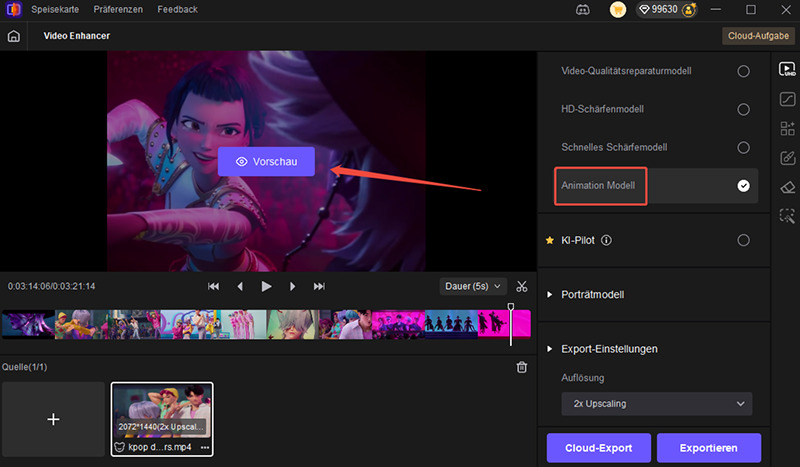
Task: Jump to the start of the video
Action: click(x=213, y=286)
